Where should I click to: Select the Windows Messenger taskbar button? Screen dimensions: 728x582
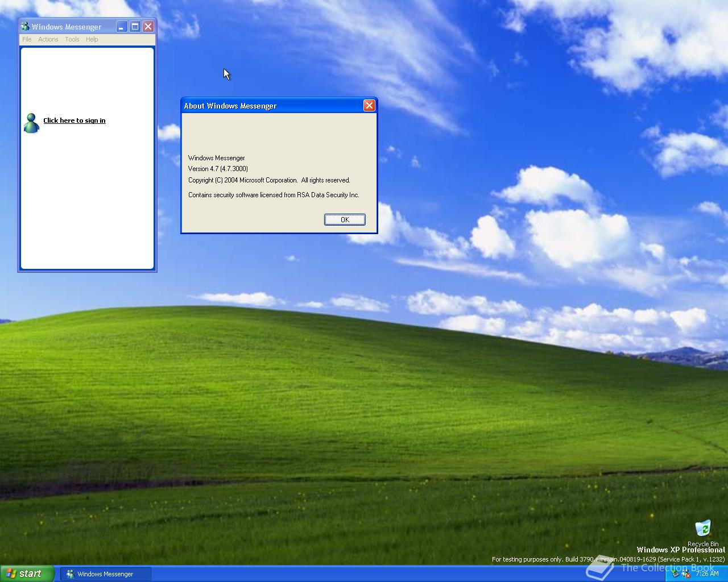(x=106, y=574)
